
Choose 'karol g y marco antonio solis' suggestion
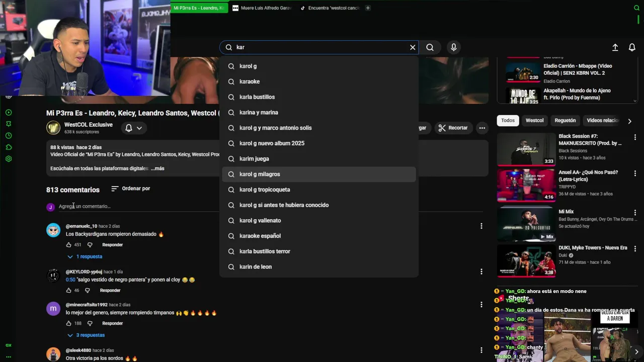[x=318, y=128]
